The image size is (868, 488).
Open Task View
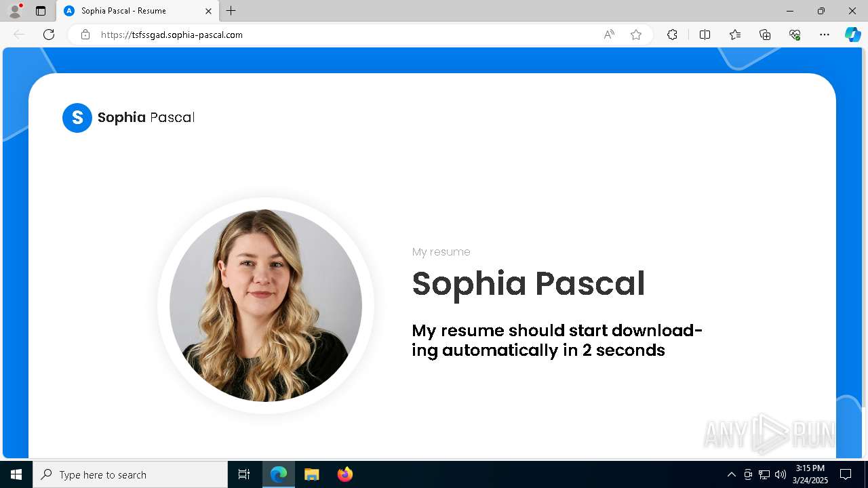244,474
